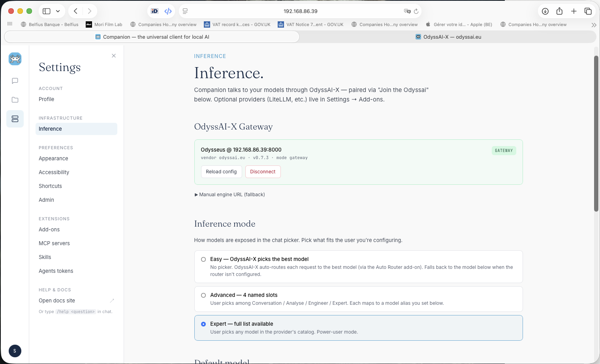The image size is (600, 364).
Task: Switch to the OdyssAI-X odyssai.eu tab
Action: [448, 37]
